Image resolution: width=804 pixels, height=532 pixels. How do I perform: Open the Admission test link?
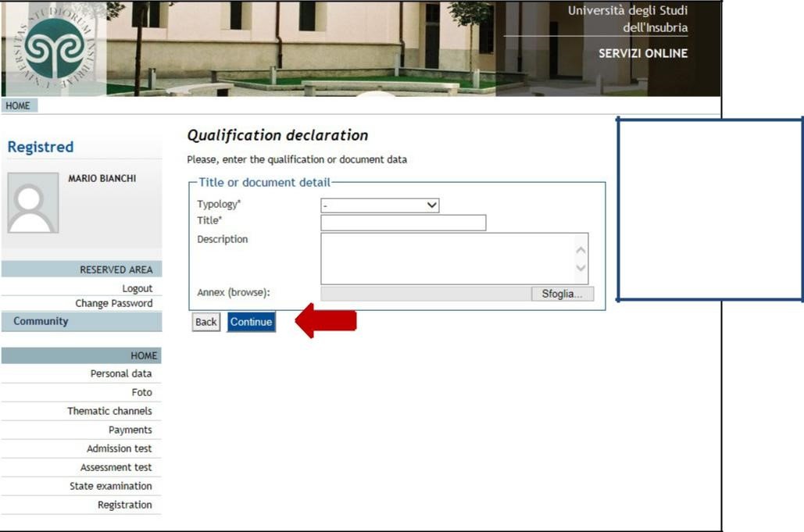coord(120,448)
